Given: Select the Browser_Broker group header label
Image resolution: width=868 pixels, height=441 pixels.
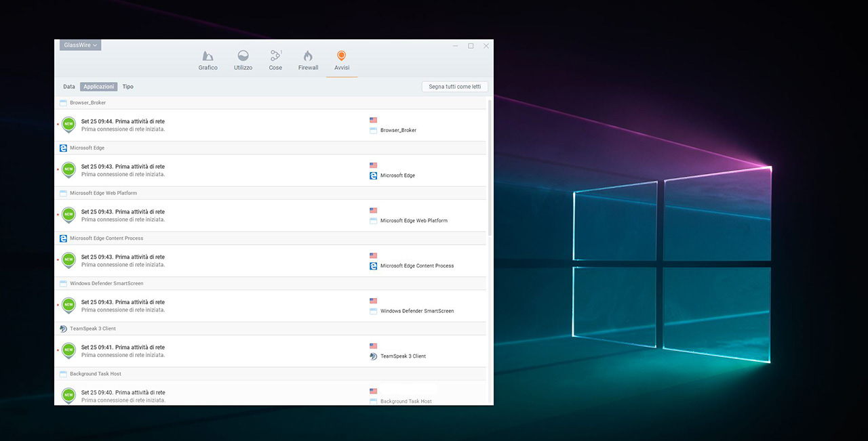Looking at the screenshot, I should point(87,103).
